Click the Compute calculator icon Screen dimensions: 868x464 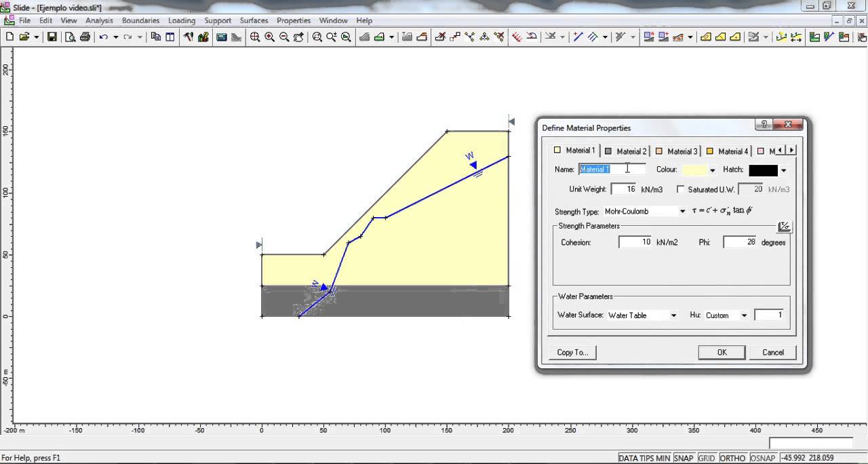click(222, 37)
